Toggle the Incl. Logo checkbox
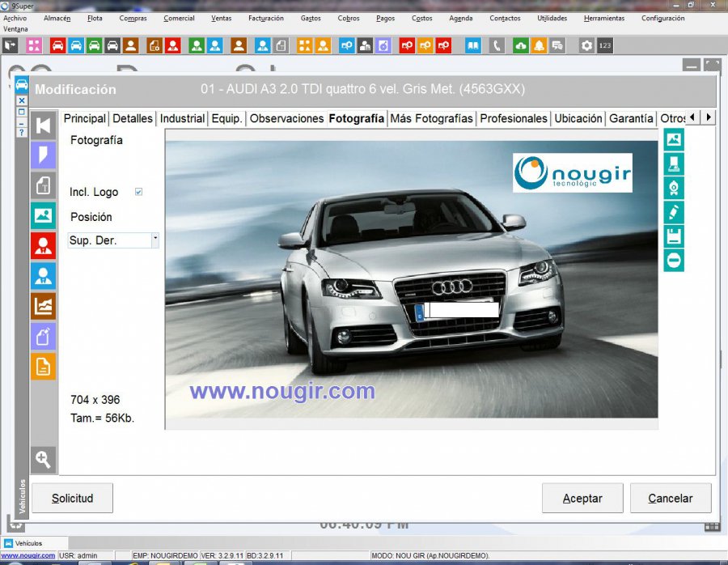 tap(138, 191)
